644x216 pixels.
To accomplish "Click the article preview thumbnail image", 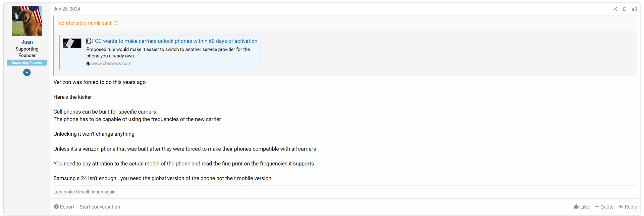I will [x=72, y=43].
